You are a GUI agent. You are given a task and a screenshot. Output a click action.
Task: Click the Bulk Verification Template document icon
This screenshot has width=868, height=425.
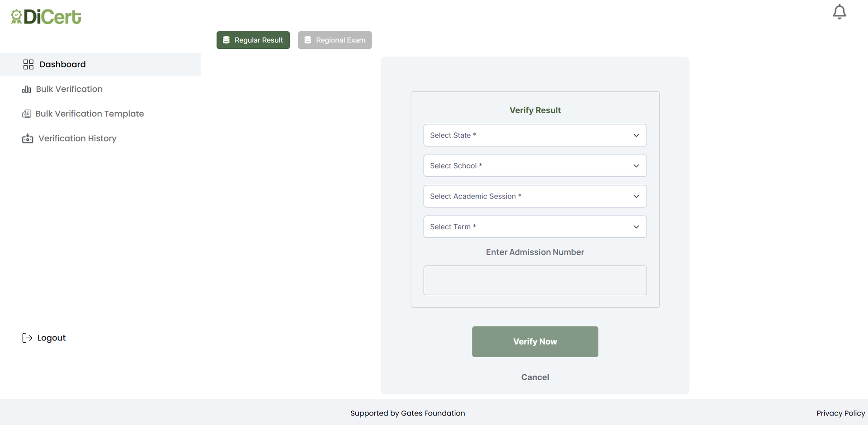pos(27,113)
